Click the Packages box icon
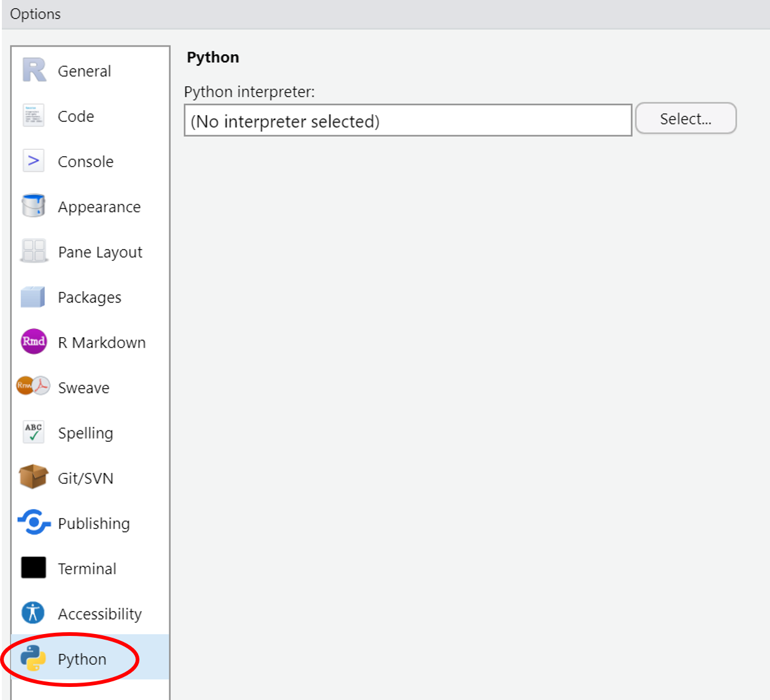Image resolution: width=770 pixels, height=700 pixels. (x=33, y=297)
